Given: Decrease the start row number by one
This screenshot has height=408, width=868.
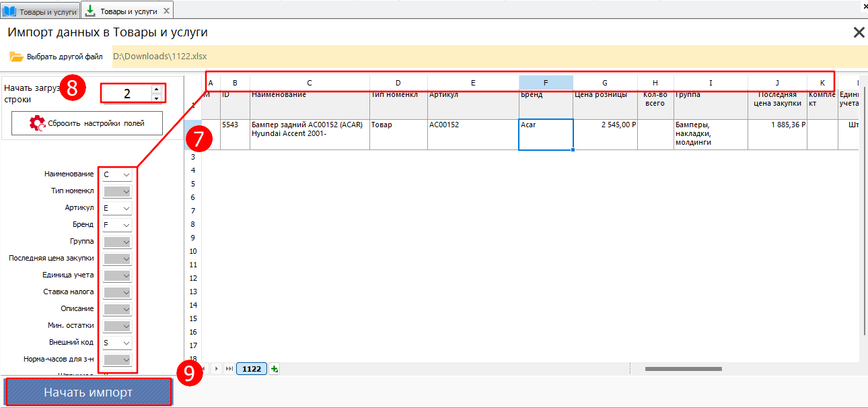Looking at the screenshot, I should 157,98.
